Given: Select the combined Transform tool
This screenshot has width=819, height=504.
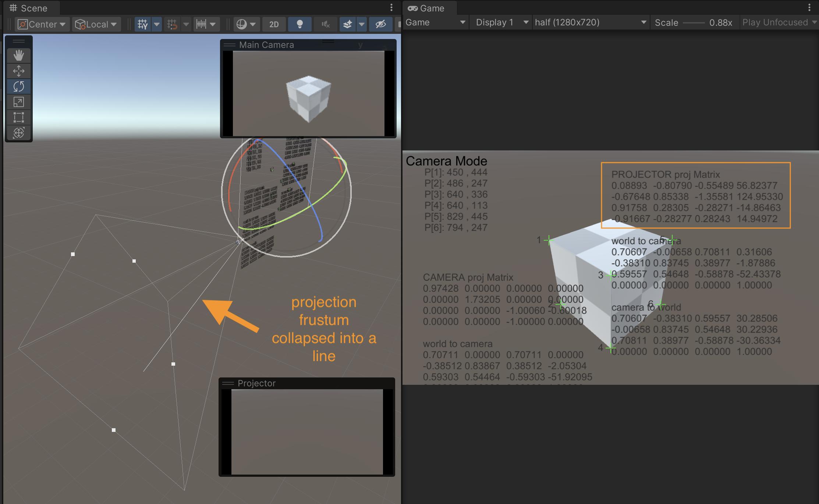Looking at the screenshot, I should coord(19,133).
